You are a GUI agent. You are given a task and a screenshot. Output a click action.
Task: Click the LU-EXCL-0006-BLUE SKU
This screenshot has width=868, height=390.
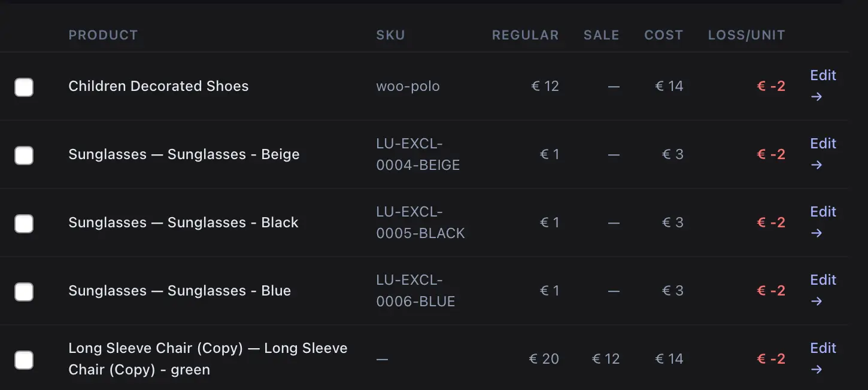pyautogui.click(x=415, y=291)
